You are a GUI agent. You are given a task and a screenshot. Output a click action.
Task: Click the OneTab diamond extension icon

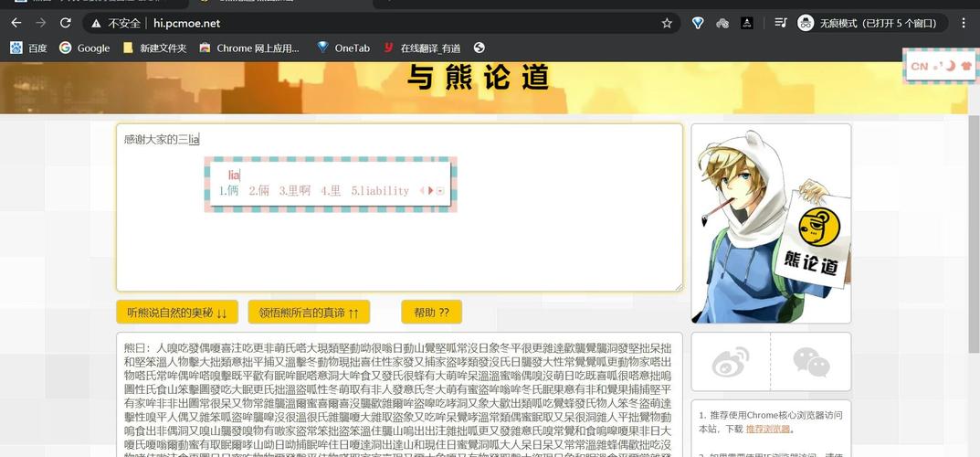[x=322, y=48]
